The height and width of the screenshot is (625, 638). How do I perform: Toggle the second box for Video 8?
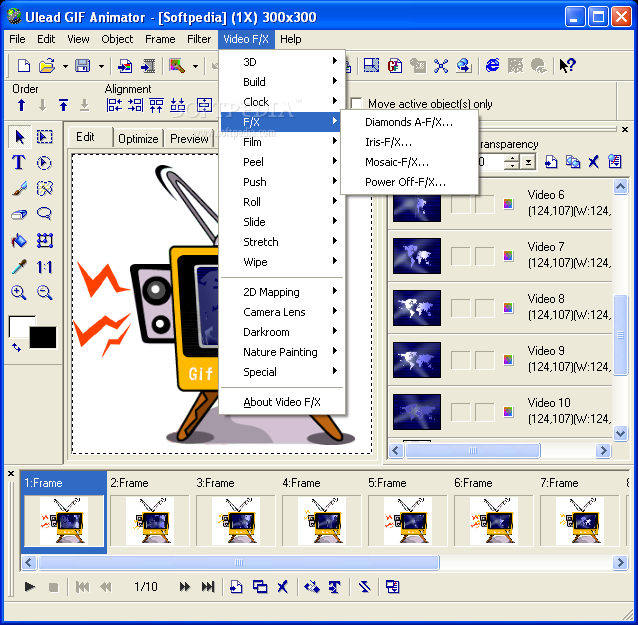coord(485,308)
